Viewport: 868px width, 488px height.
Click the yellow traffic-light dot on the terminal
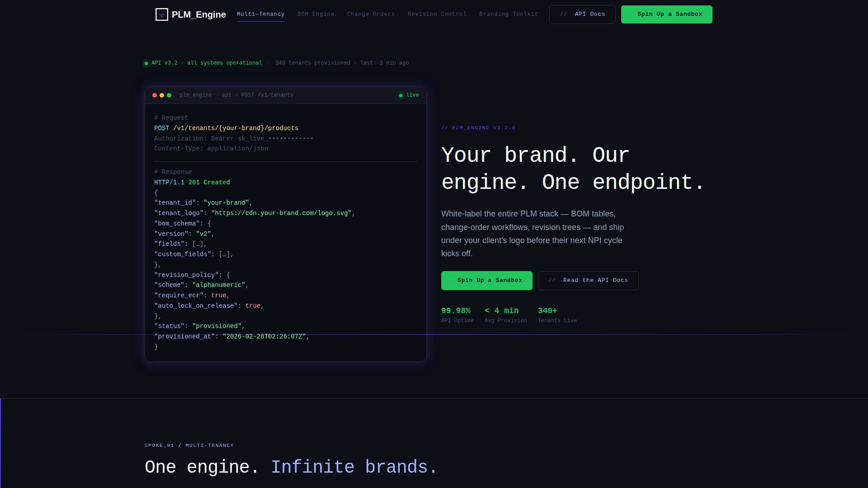pos(162,95)
